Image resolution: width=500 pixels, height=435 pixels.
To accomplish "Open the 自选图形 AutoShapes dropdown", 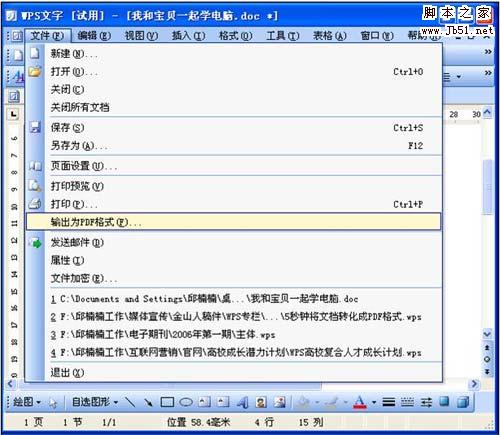I will click(x=95, y=402).
